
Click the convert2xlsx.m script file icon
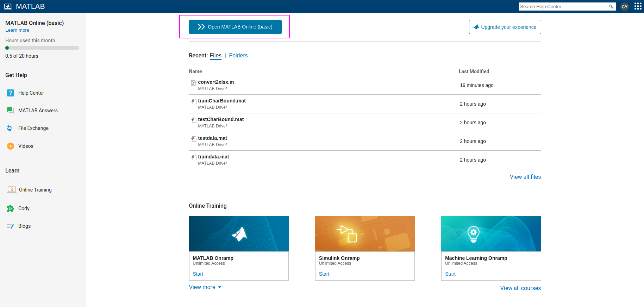(193, 83)
